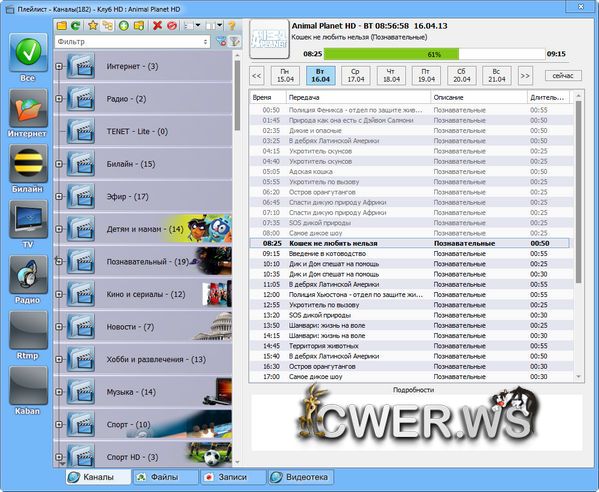Image resolution: width=599 pixels, height=492 pixels.
Task: Sort by the 'Время' column header
Action: pyautogui.click(x=268, y=97)
